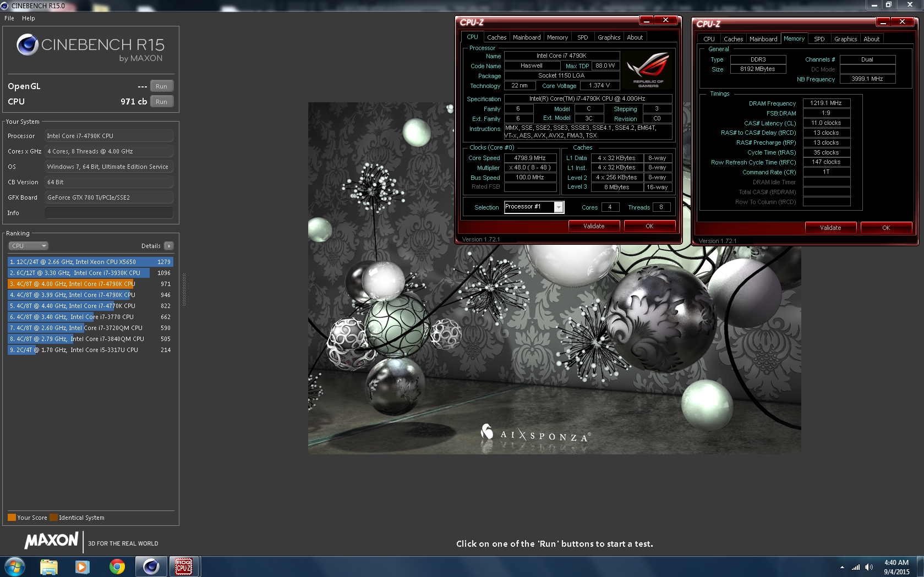Select i7-4770K ranking row
Image resolution: width=924 pixels, height=577 pixels.
(x=90, y=306)
